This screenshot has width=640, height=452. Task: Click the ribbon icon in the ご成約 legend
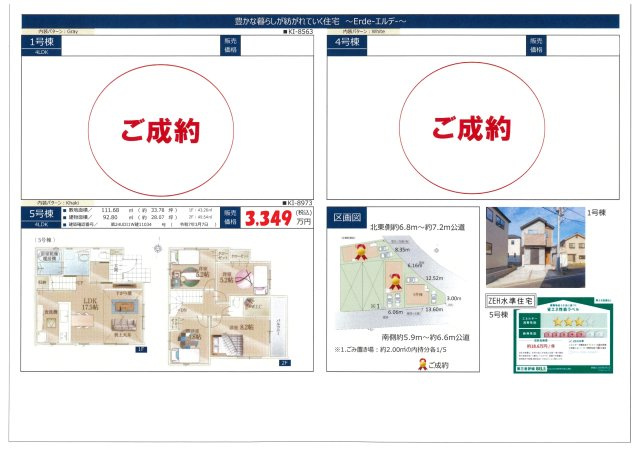(x=422, y=364)
